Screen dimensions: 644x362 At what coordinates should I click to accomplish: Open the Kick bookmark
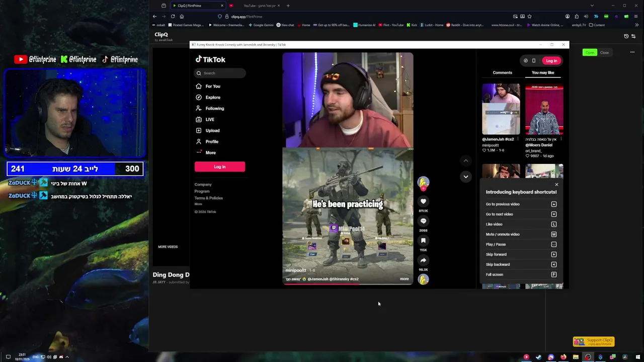point(412,25)
